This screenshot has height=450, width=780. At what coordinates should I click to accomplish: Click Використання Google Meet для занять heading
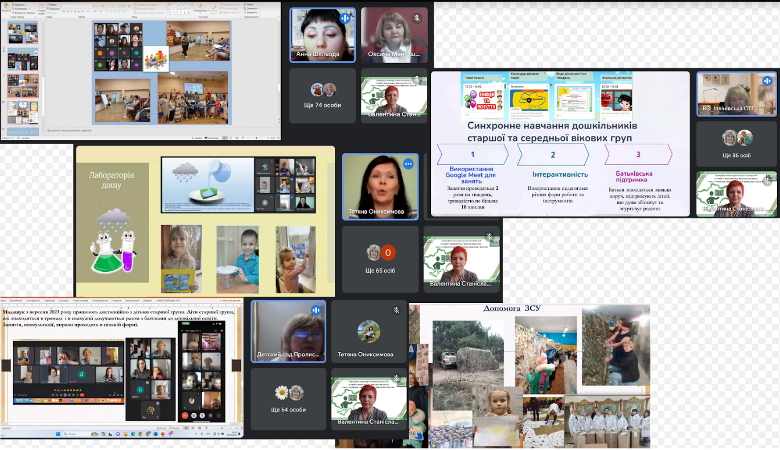point(471,175)
